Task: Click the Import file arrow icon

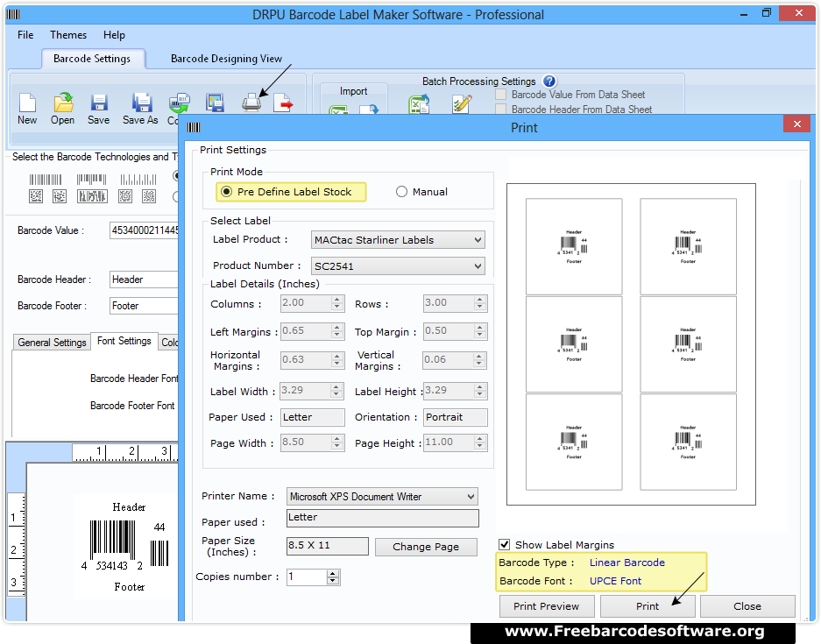Action: click(369, 110)
